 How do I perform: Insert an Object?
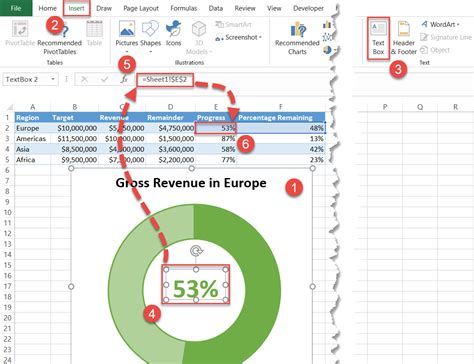tap(435, 50)
